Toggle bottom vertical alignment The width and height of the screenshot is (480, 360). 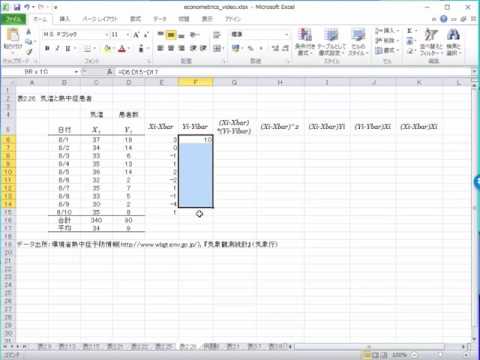point(181,35)
